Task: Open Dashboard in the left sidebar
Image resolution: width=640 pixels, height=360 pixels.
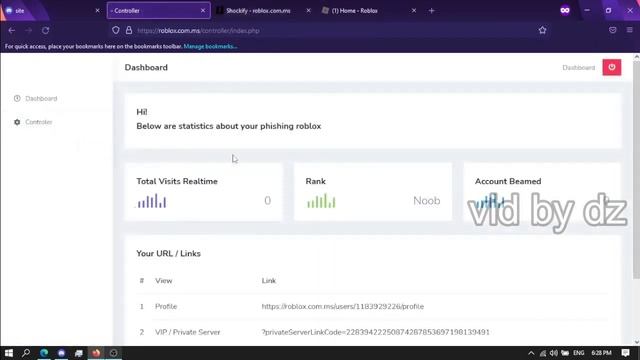Action: [41, 98]
